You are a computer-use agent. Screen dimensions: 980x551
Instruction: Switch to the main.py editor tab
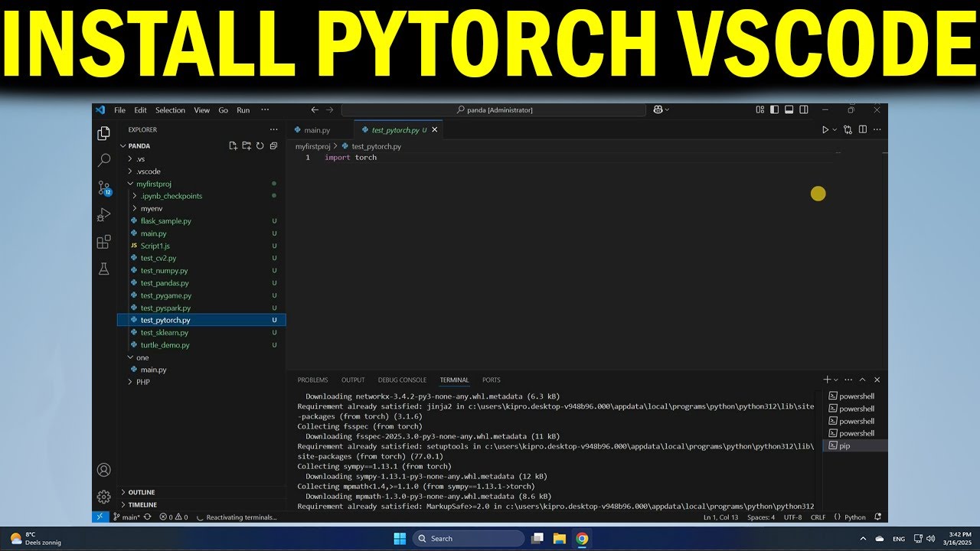(317, 130)
